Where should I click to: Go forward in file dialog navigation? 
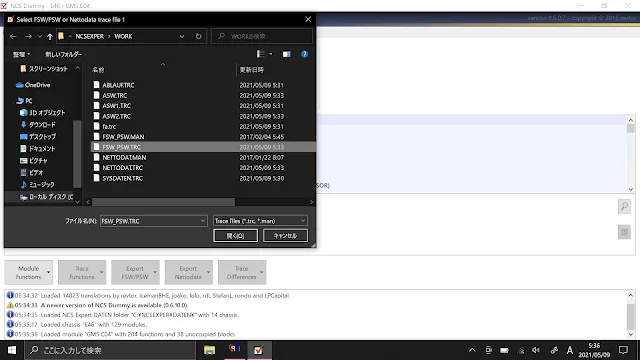(28, 36)
